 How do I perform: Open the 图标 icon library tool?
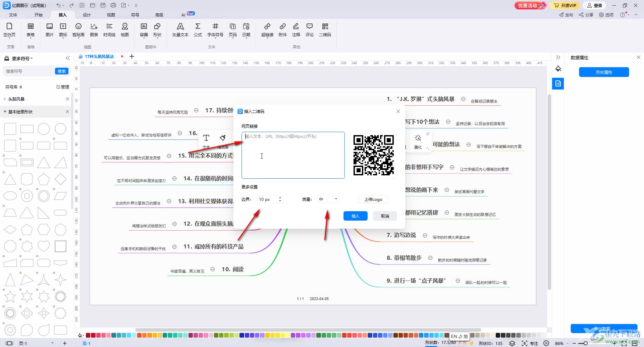click(x=63, y=30)
